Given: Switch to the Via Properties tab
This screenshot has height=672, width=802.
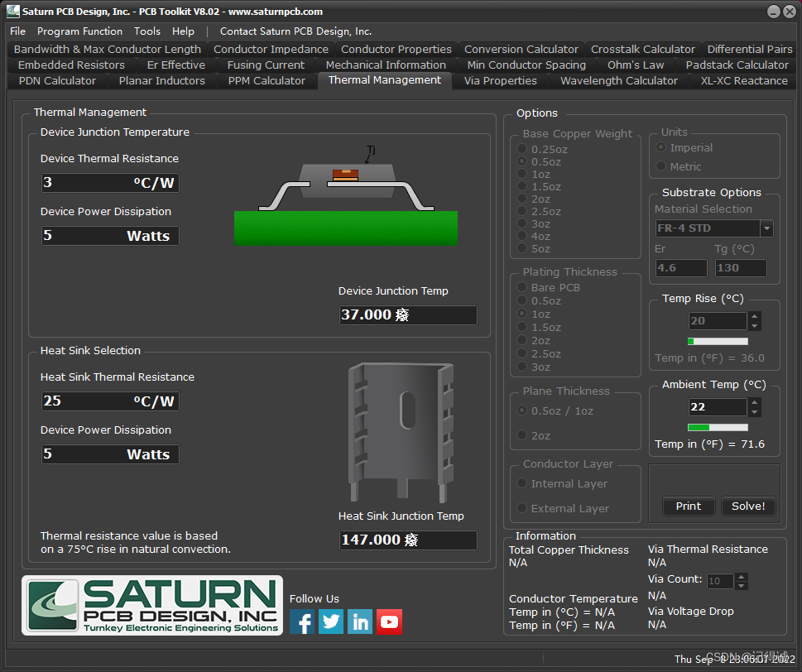Looking at the screenshot, I should pyautogui.click(x=500, y=81).
